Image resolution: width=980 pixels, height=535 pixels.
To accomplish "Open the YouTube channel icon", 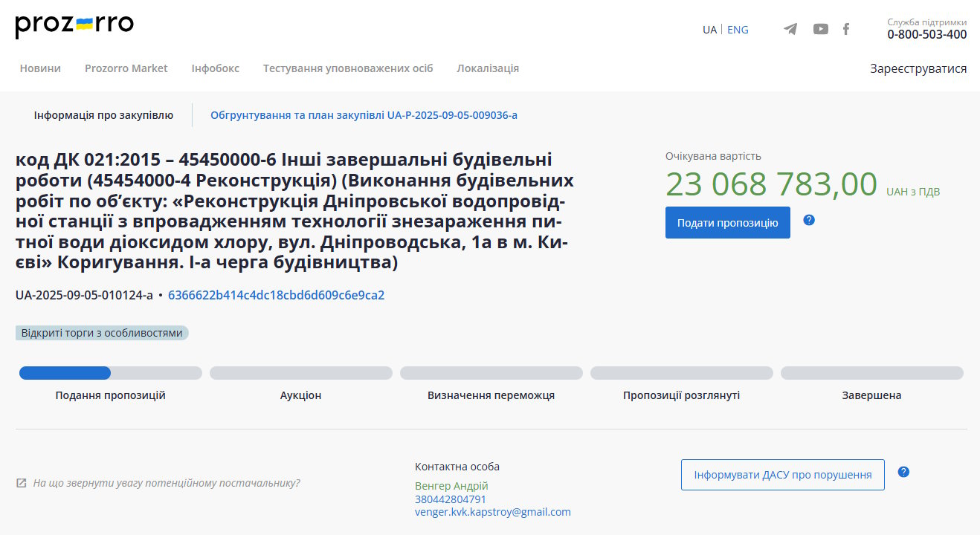I will point(820,29).
